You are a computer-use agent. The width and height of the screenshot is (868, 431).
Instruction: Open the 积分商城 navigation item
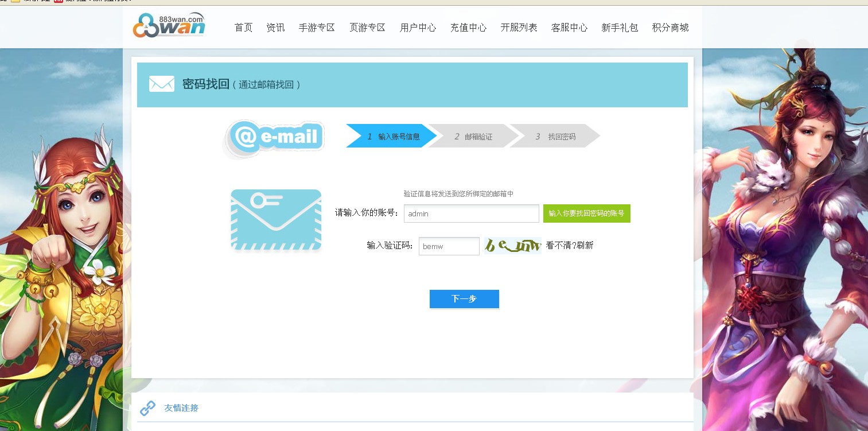670,28
